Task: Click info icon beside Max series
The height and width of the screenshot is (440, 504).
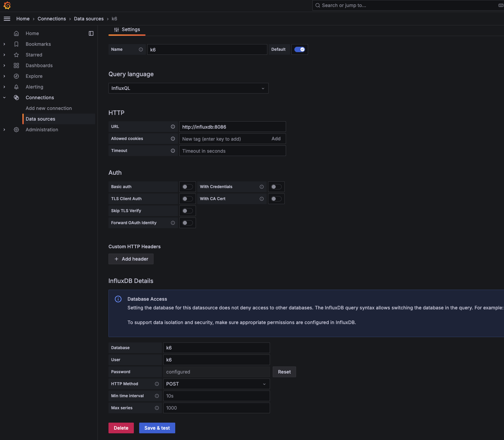Action: click(x=157, y=408)
